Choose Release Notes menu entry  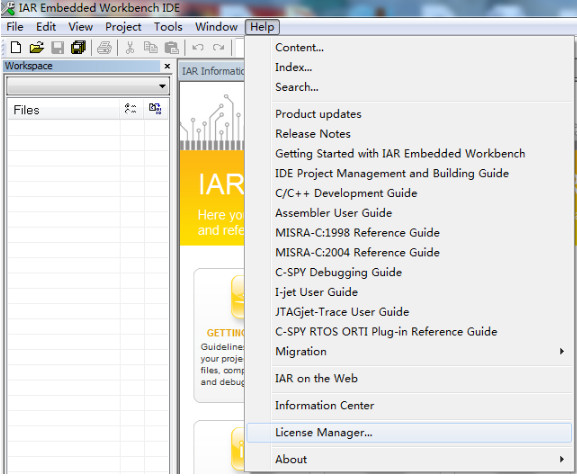[313, 134]
